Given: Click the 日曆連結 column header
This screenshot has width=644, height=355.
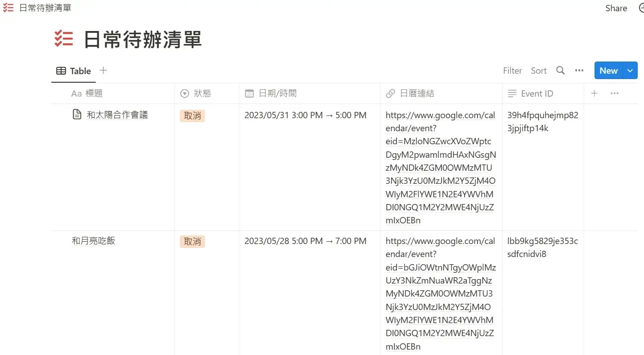Looking at the screenshot, I should [441, 93].
